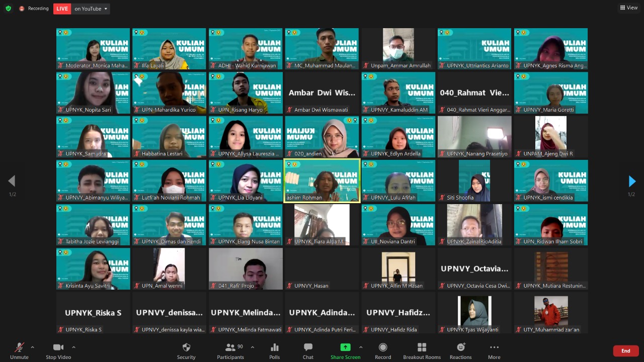Screen dimensions: 644x362
Task: Select UPNYK_Uttriantics Arianto tile
Action: 474,49
